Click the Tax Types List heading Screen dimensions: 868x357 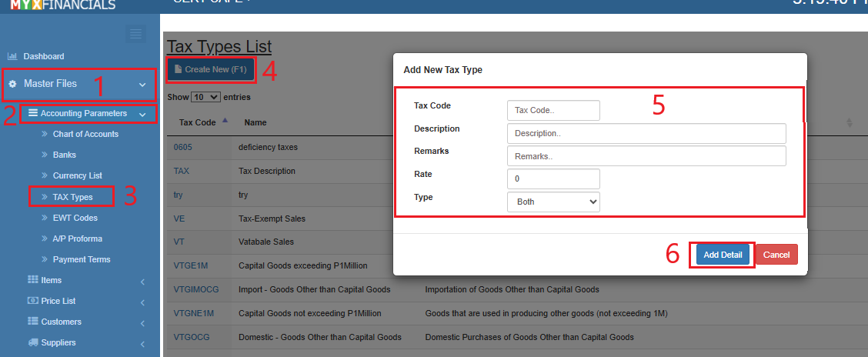(x=219, y=46)
